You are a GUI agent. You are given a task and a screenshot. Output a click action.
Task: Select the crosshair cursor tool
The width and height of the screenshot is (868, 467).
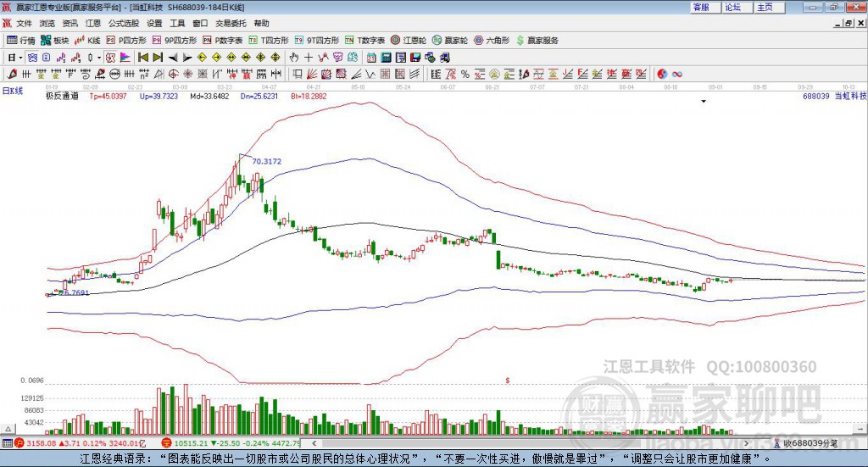point(309,58)
